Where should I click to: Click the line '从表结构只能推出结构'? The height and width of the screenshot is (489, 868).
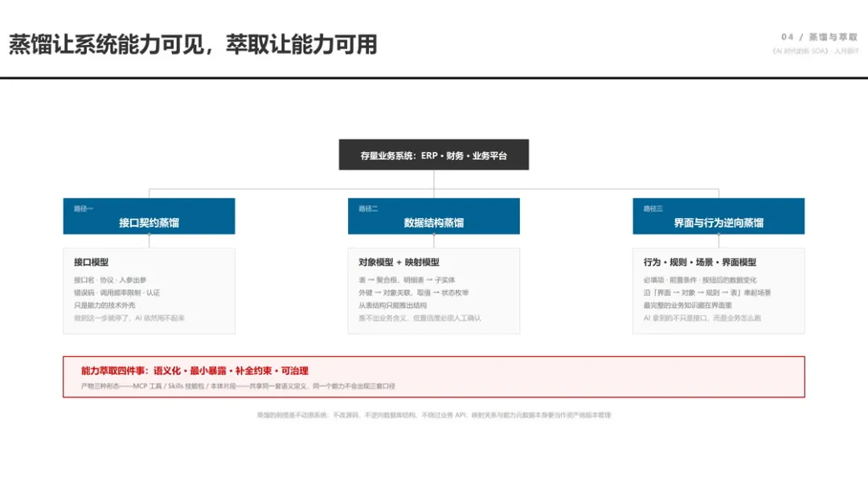(x=392, y=305)
